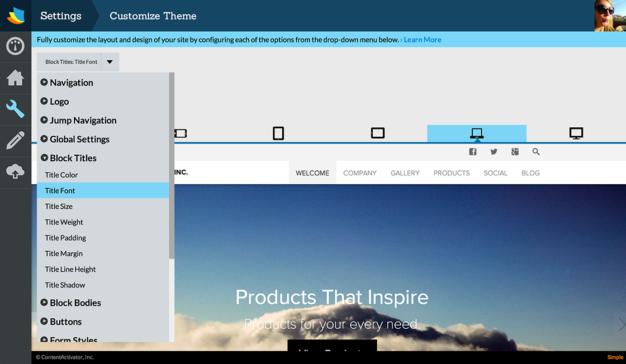Click the Settings breadcrumb
Viewport: 626px width, 364px height.
(61, 16)
